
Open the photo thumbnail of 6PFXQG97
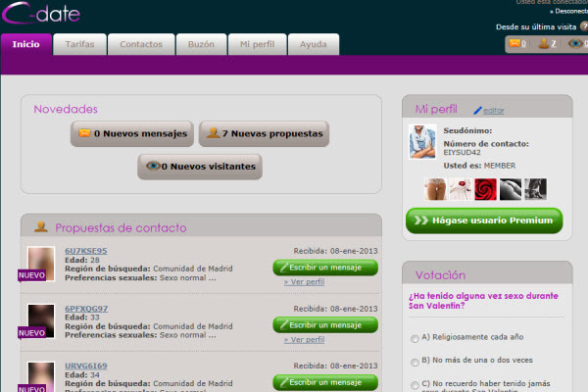41,320
